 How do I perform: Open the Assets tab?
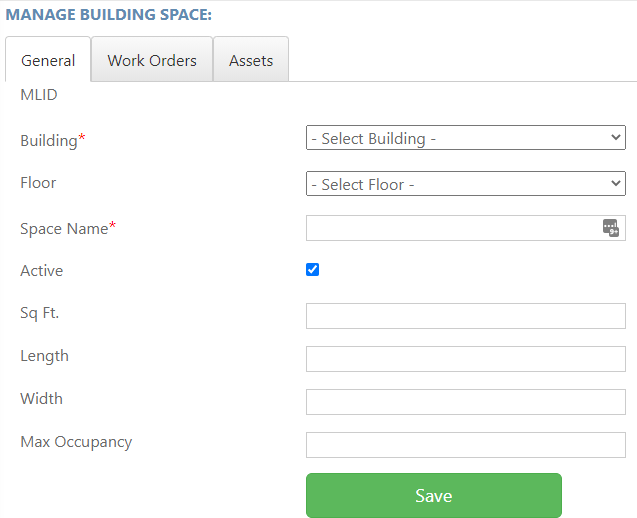(251, 59)
